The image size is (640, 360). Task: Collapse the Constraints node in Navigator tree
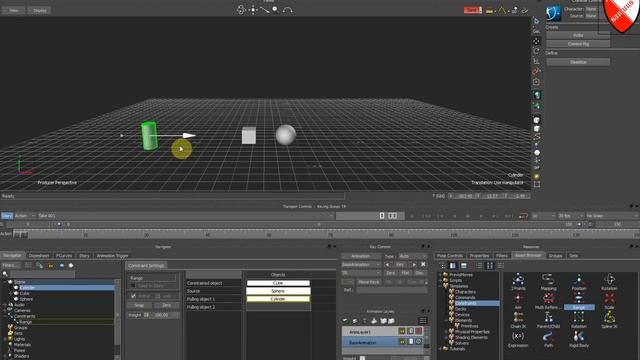click(5, 316)
